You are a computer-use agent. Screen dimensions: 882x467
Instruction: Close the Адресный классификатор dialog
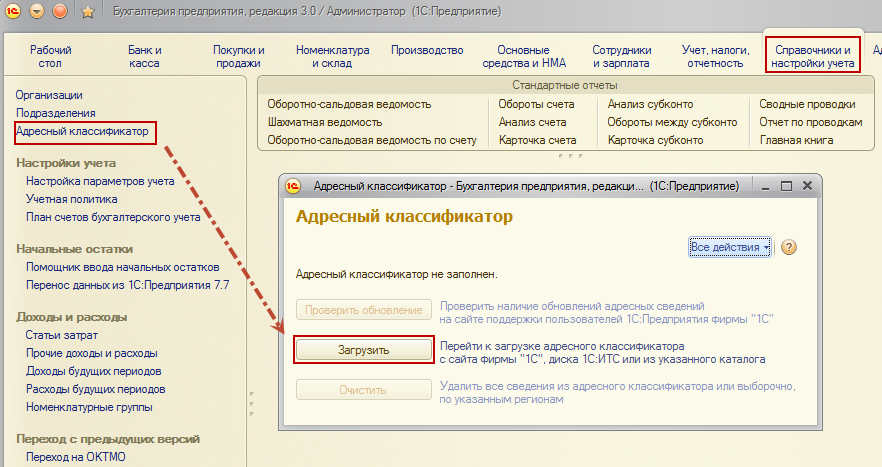click(x=807, y=186)
